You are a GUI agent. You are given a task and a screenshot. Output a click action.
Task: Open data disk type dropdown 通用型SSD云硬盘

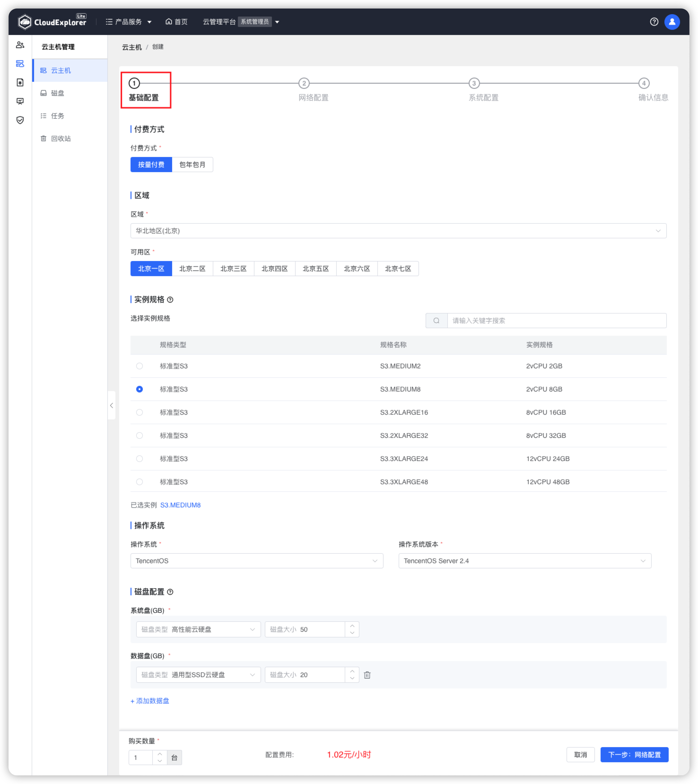198,675
